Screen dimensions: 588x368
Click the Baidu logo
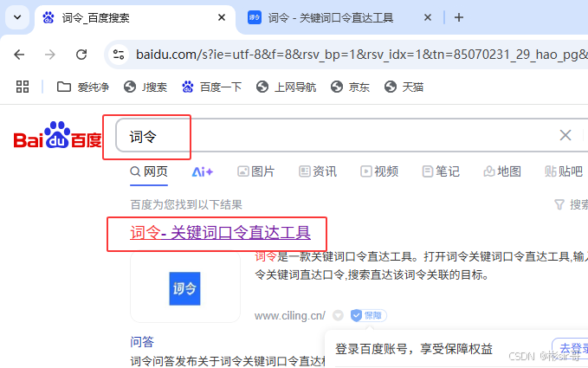pos(57,135)
